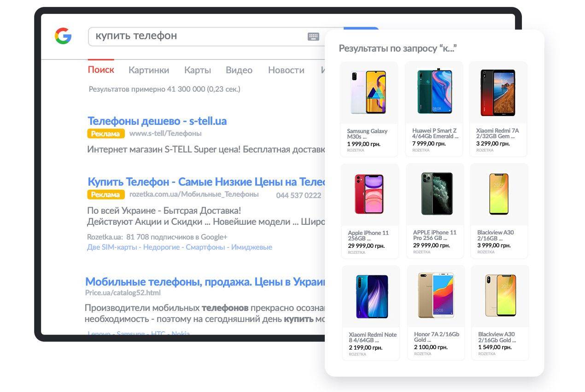Switch to the Картинки tab
The width and height of the screenshot is (585, 392).
click(148, 70)
